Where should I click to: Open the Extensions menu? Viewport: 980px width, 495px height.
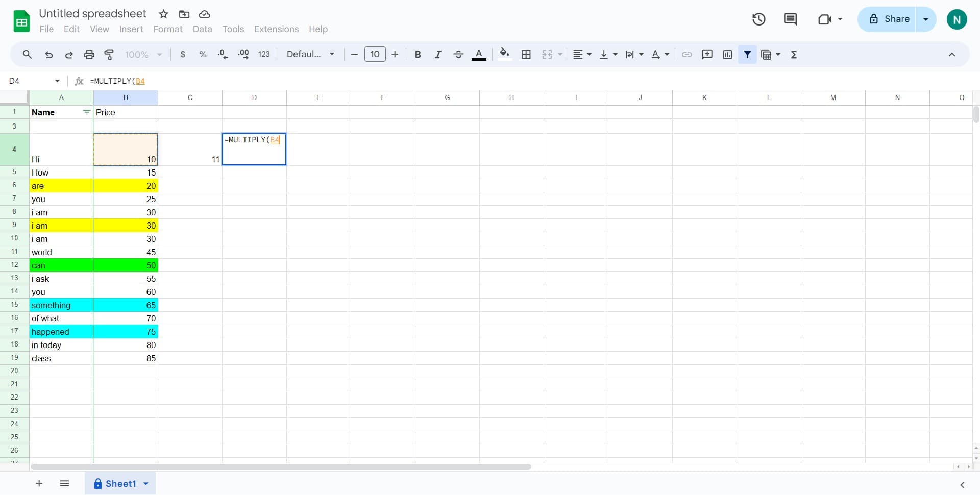(x=276, y=29)
